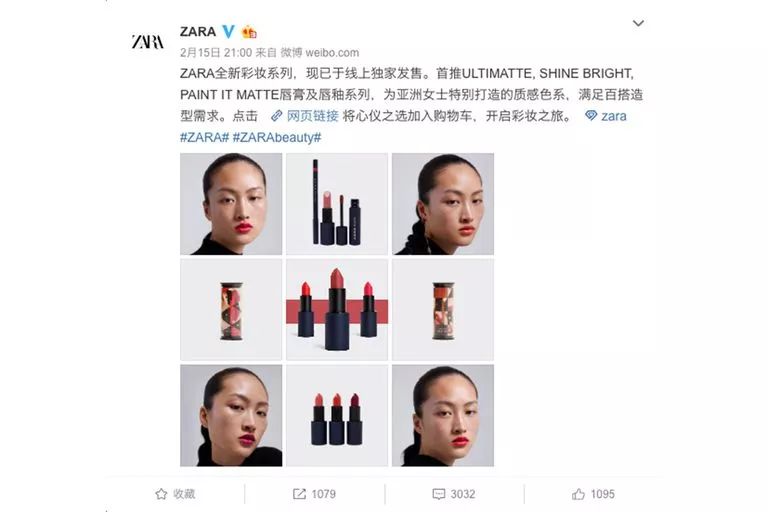Favorite the post with star 收藏
This screenshot has width=768, height=512.
(175, 494)
